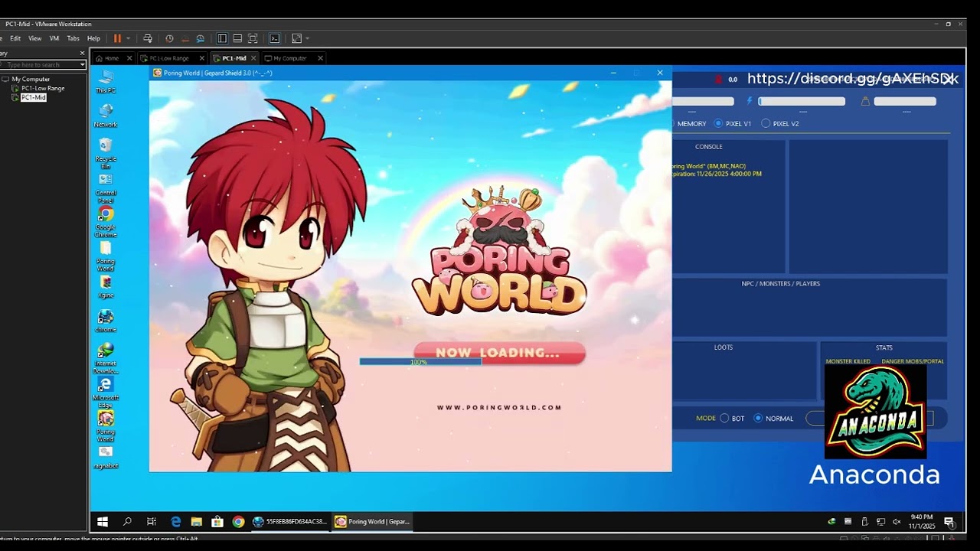980x551 pixels.
Task: Close the Home tab
Action: [129, 58]
